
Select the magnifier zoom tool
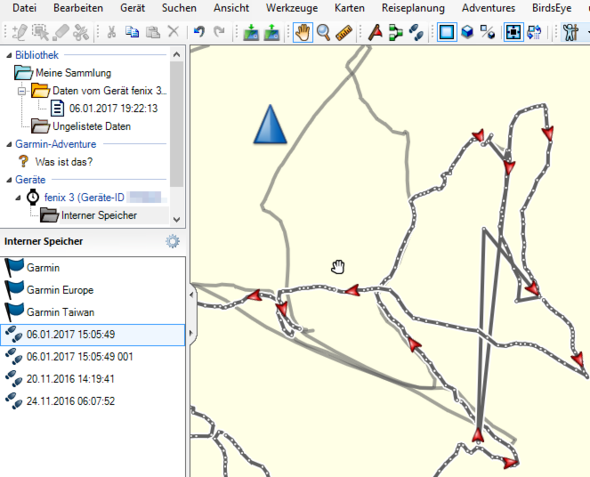tap(323, 32)
